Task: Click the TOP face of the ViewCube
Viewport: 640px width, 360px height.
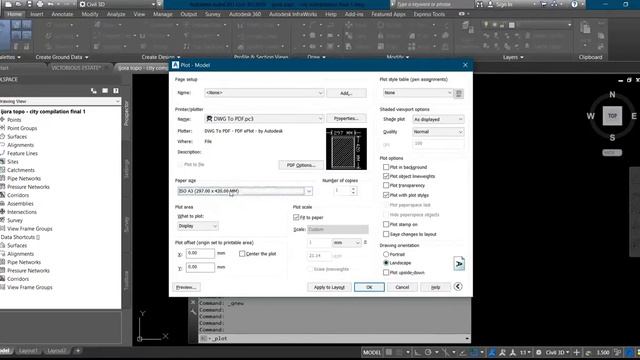Action: 612,116
